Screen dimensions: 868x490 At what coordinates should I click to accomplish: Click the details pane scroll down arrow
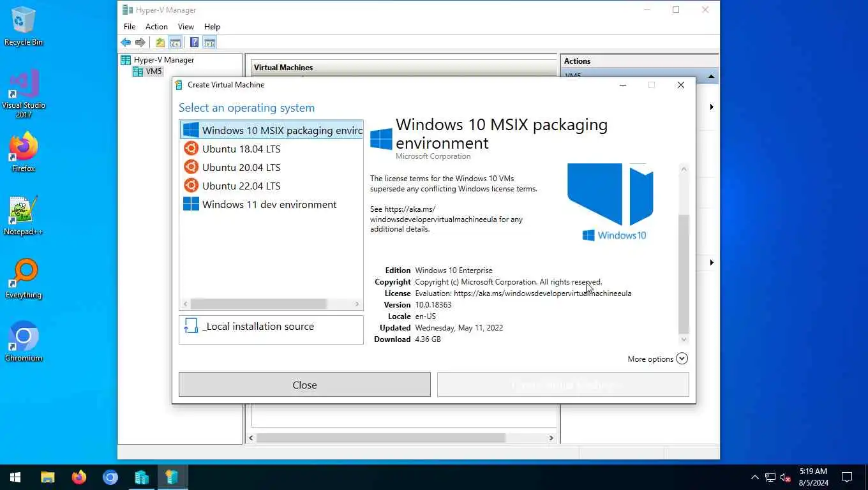684,339
